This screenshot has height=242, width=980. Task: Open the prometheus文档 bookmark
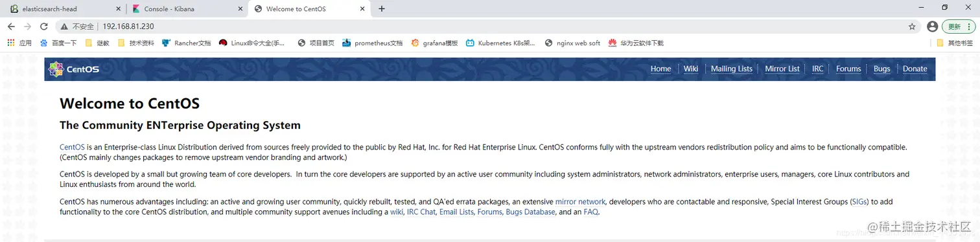(x=373, y=43)
